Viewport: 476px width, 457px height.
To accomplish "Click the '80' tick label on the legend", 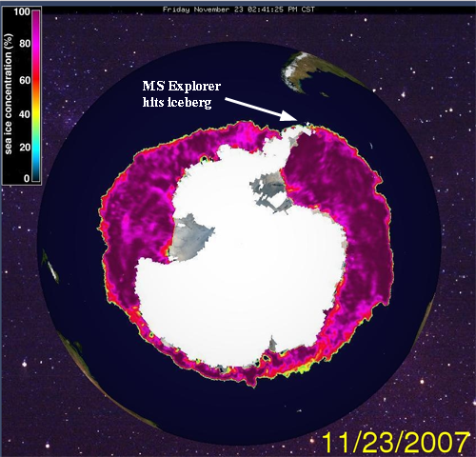I will click(25, 44).
